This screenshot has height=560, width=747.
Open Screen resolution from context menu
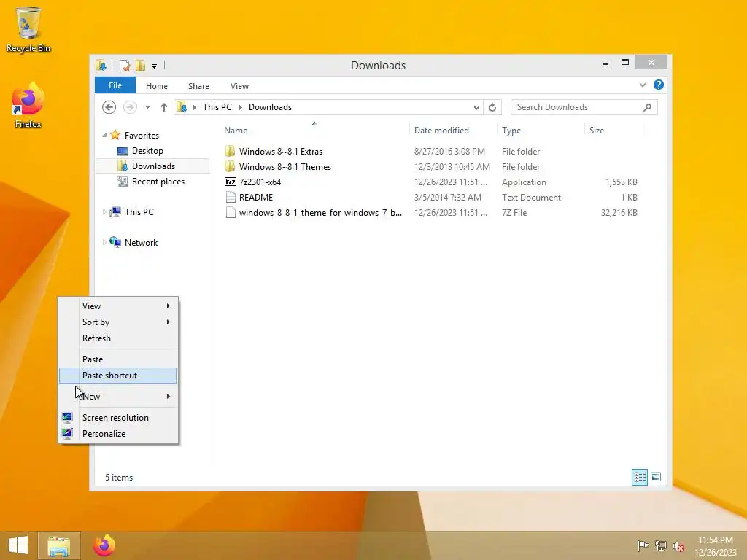117,418
